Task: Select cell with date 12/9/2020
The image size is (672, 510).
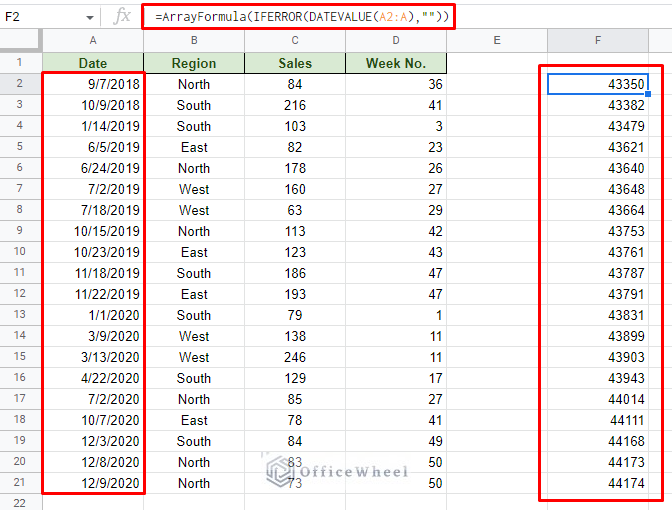Action: click(x=93, y=483)
